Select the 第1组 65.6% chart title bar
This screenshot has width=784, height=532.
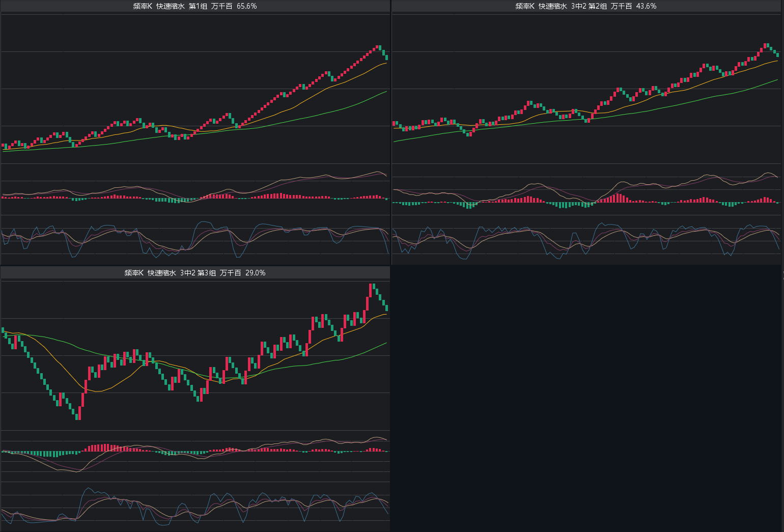[x=195, y=6]
